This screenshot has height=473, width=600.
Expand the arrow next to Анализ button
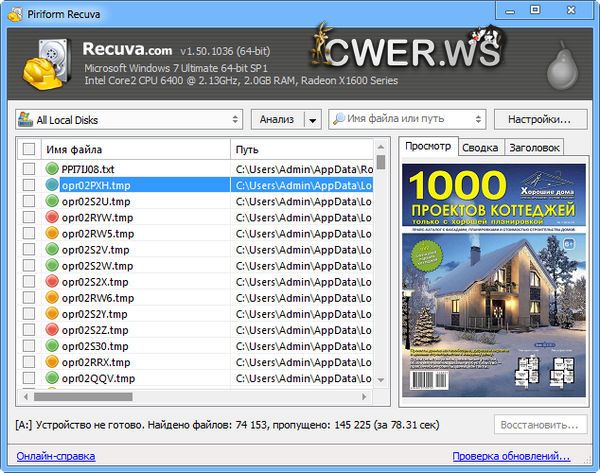312,120
